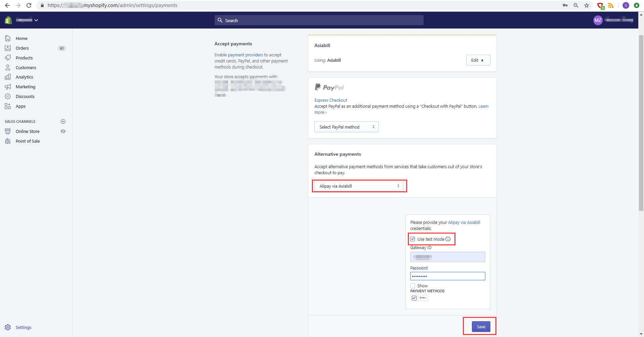The image size is (644, 337).
Task: Follow the payment providers link
Action: tap(246, 55)
